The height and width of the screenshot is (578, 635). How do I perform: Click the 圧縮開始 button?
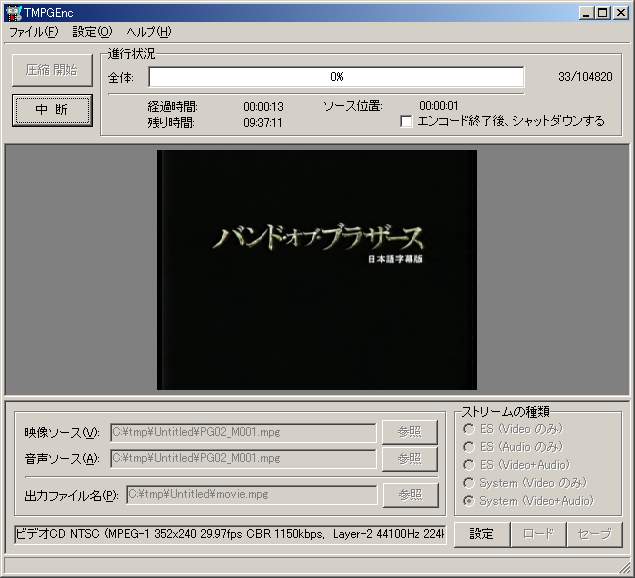tap(52, 70)
